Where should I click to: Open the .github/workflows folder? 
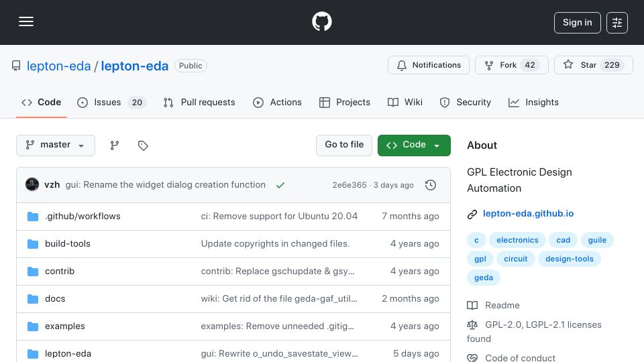83,217
